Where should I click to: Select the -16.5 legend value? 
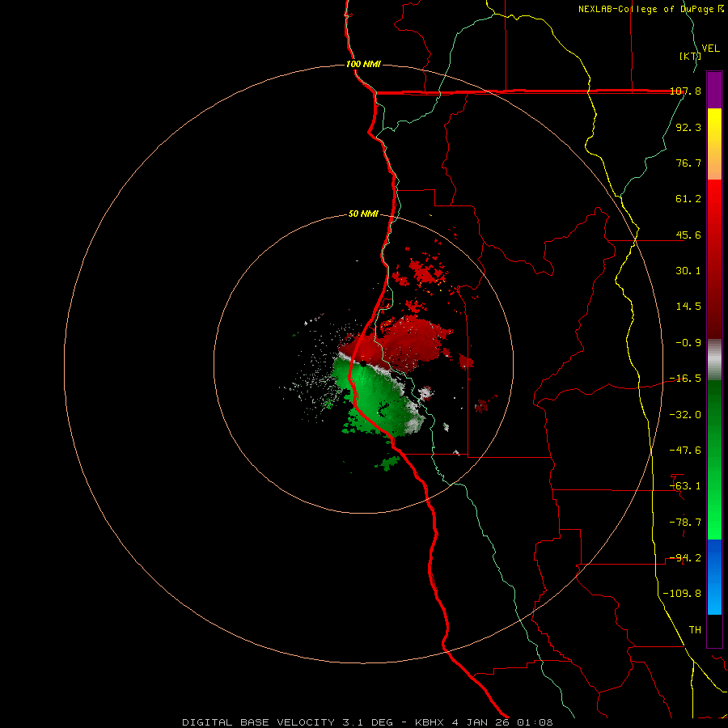[685, 379]
